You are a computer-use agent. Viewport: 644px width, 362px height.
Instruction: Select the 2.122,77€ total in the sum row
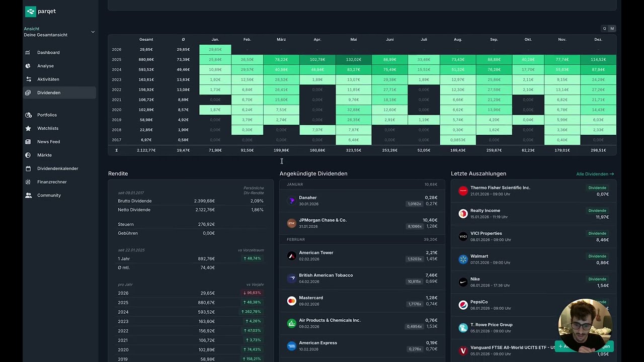146,150
